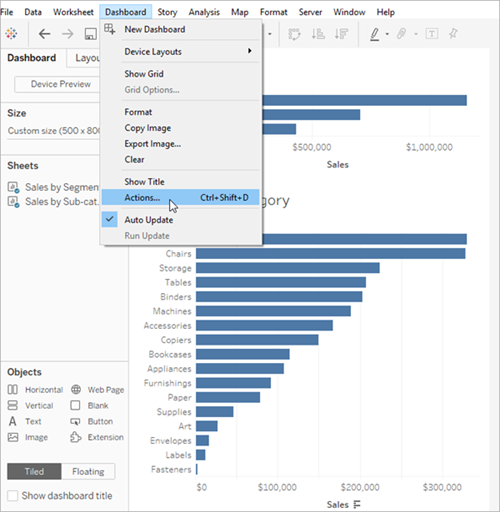The width and height of the screenshot is (500, 512).
Task: Select the Sales by Segment sheet
Action: 53,187
